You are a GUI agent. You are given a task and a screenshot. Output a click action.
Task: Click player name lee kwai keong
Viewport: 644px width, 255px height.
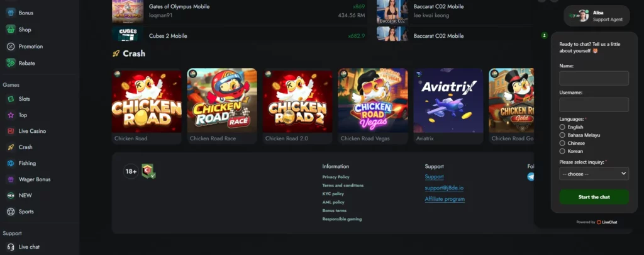point(431,16)
